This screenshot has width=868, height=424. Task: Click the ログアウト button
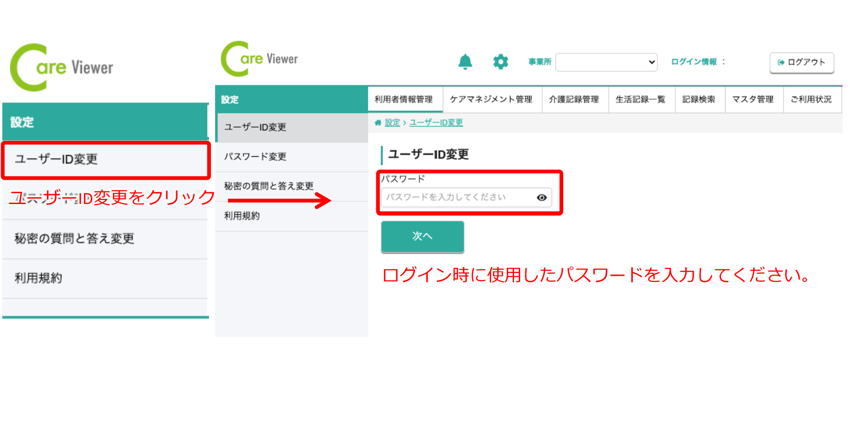pyautogui.click(x=801, y=62)
